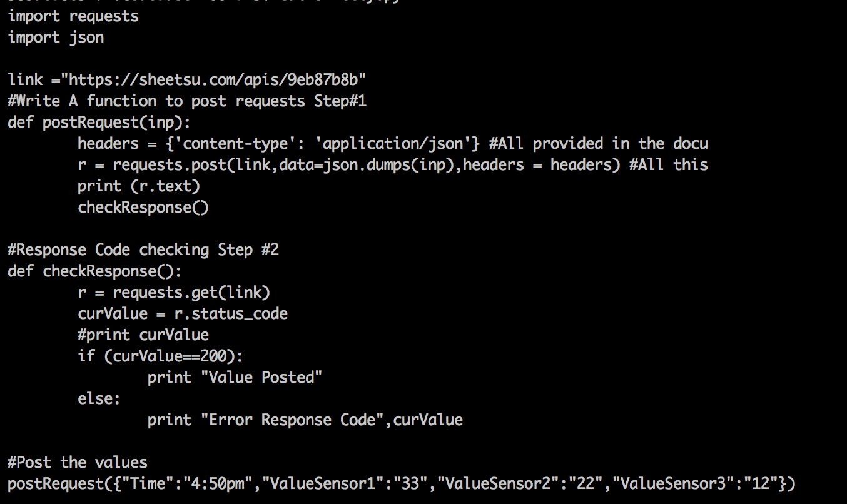This screenshot has width=847, height=504.
Task: Click the '#Write A function' comment line
Action: (x=186, y=101)
